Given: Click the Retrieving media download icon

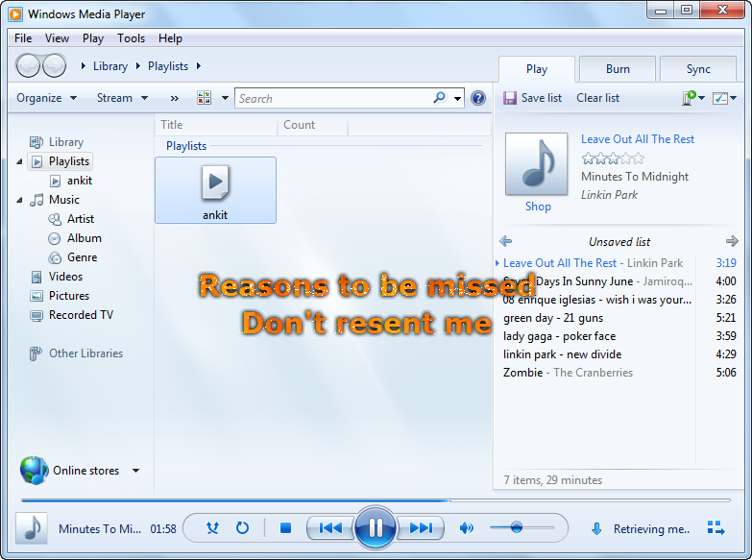Looking at the screenshot, I should coord(596,529).
